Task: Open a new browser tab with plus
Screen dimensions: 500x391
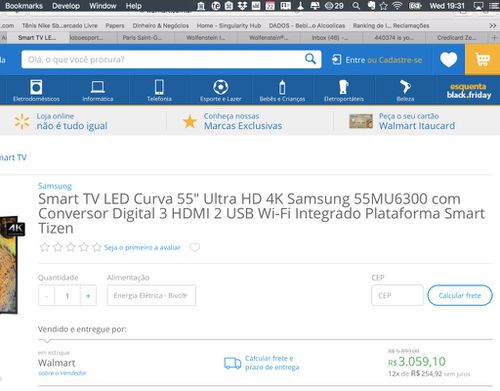Action: pyautogui.click(x=494, y=38)
